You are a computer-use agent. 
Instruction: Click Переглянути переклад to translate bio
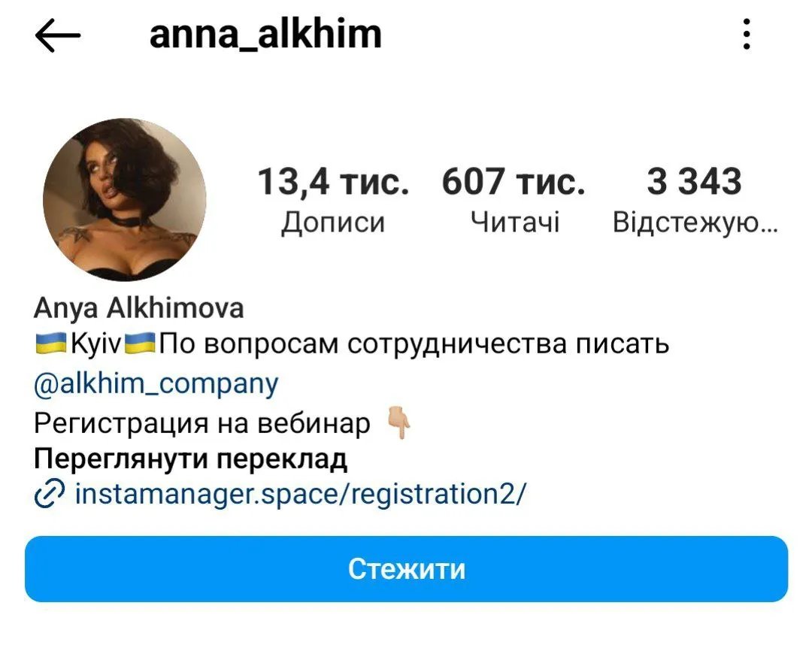(190, 459)
